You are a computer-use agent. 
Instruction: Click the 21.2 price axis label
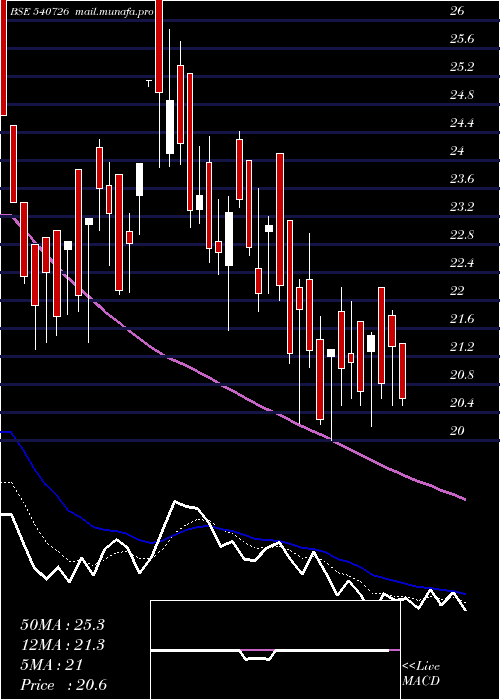(462, 346)
